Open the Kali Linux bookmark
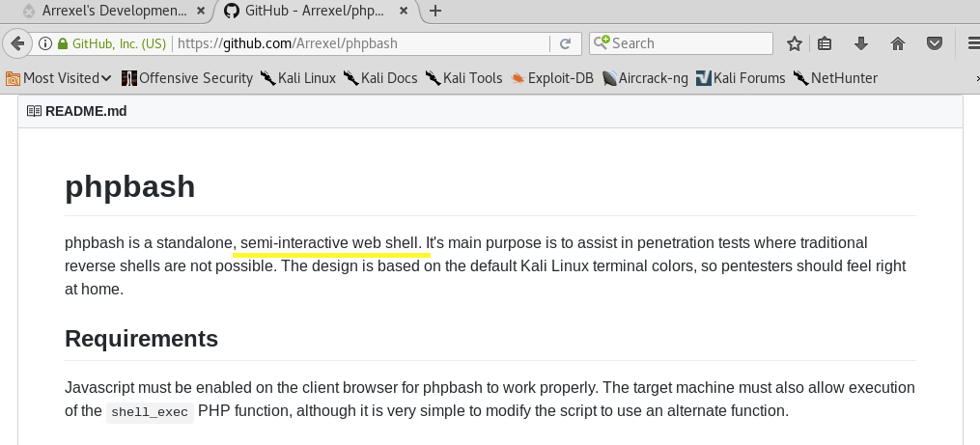This screenshot has height=445, width=980. [298, 78]
